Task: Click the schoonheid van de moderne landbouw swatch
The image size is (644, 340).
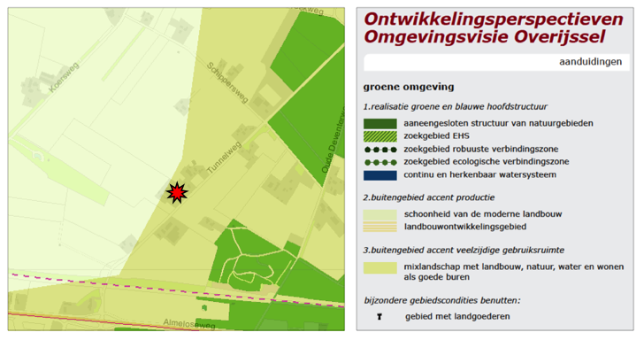Action: click(x=379, y=214)
